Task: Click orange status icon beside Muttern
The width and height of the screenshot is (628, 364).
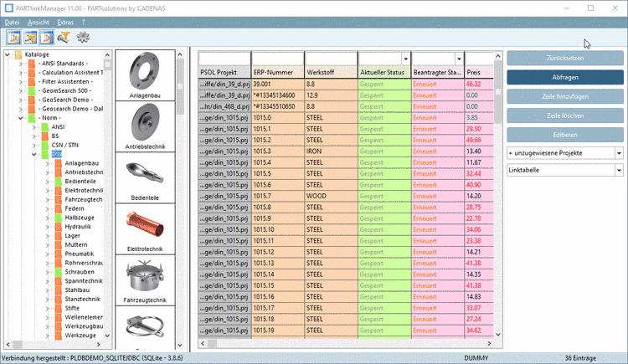Action: 58,244
